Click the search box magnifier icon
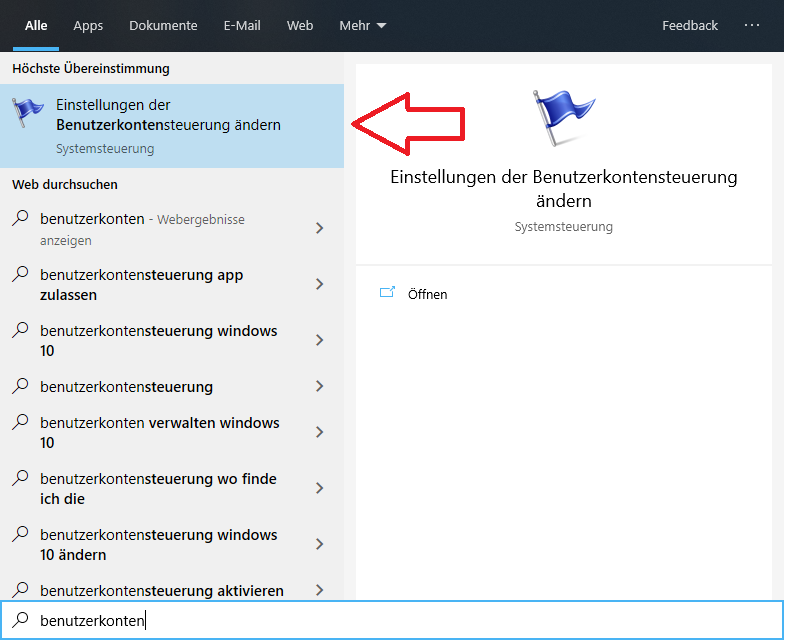 click(20, 620)
